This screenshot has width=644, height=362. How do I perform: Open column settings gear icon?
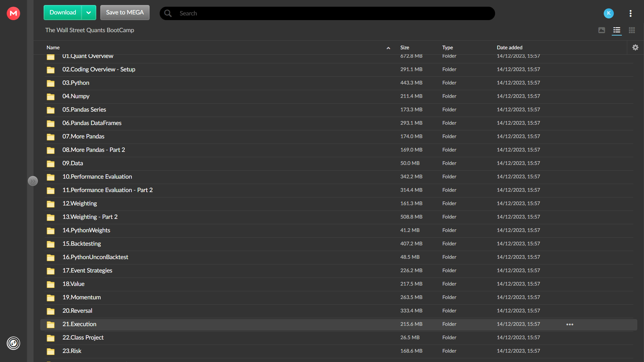(635, 47)
